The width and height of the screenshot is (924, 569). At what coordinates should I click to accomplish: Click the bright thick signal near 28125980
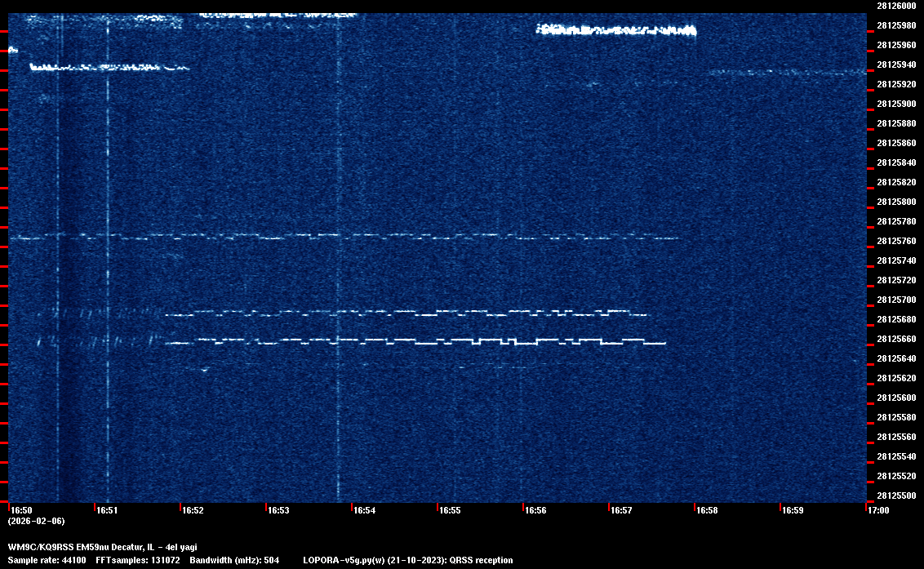tap(616, 31)
